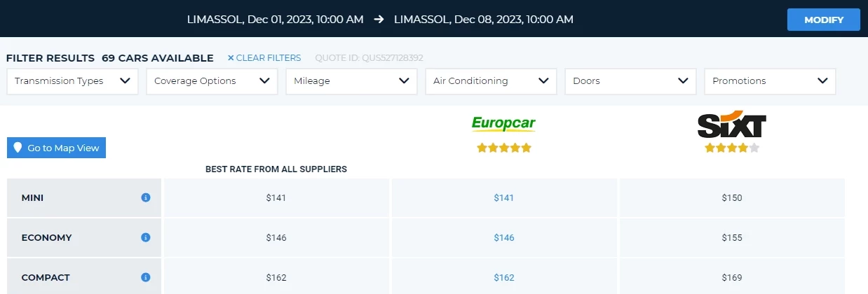Click the Sixt logo

731,123
